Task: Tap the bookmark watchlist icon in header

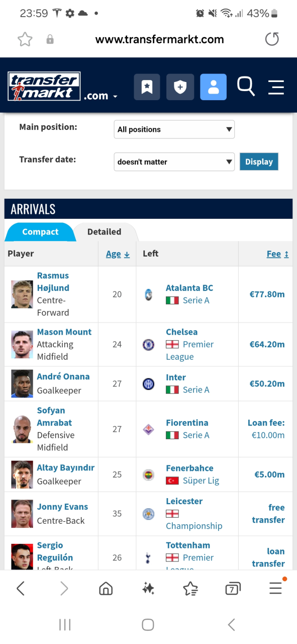Action: [x=147, y=87]
